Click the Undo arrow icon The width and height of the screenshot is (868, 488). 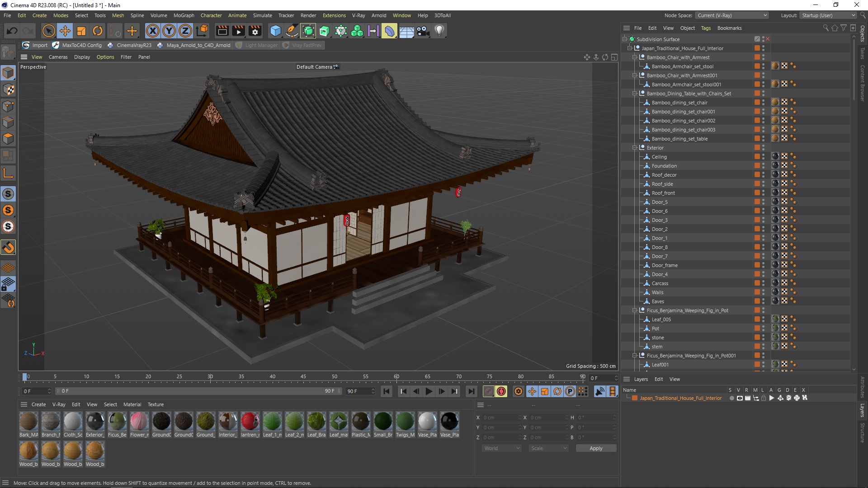pyautogui.click(x=12, y=31)
